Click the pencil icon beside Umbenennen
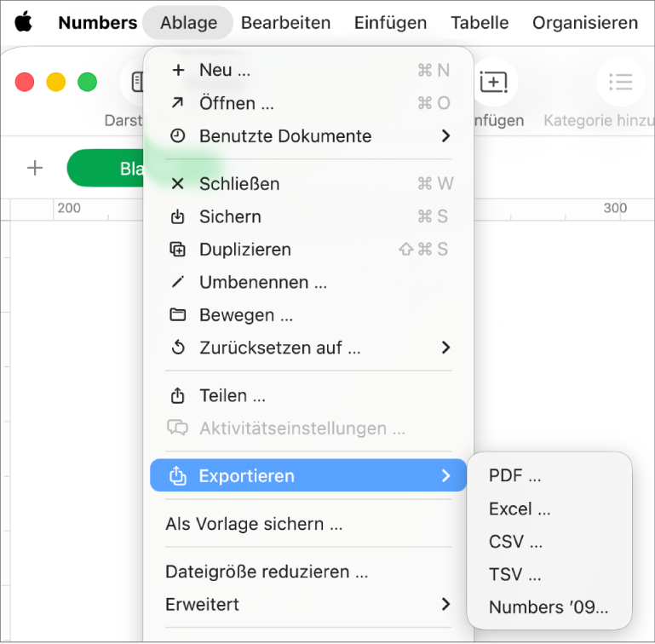Viewport: 655px width, 644px height. 177,282
